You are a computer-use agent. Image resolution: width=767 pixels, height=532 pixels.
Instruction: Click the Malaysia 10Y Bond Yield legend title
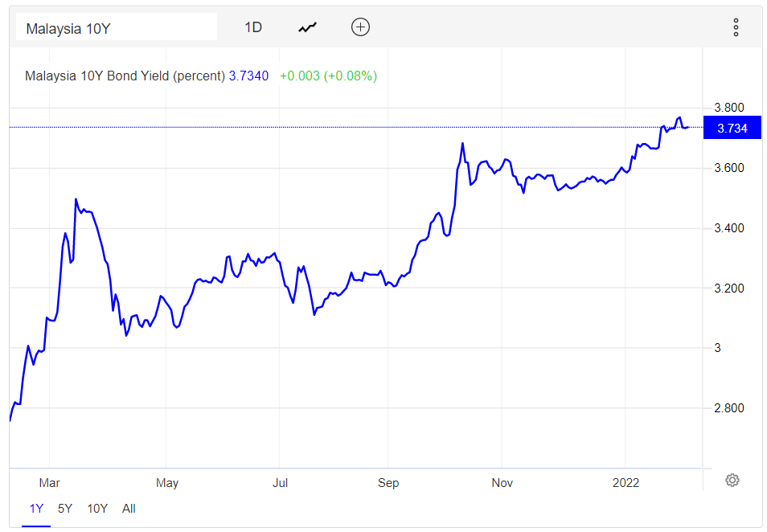[125, 76]
